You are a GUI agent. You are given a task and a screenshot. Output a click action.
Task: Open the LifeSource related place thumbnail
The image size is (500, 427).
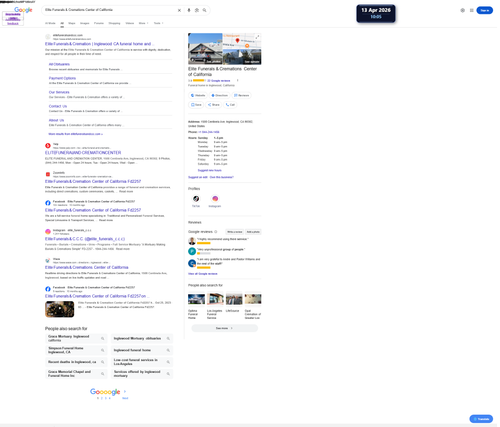(x=234, y=299)
